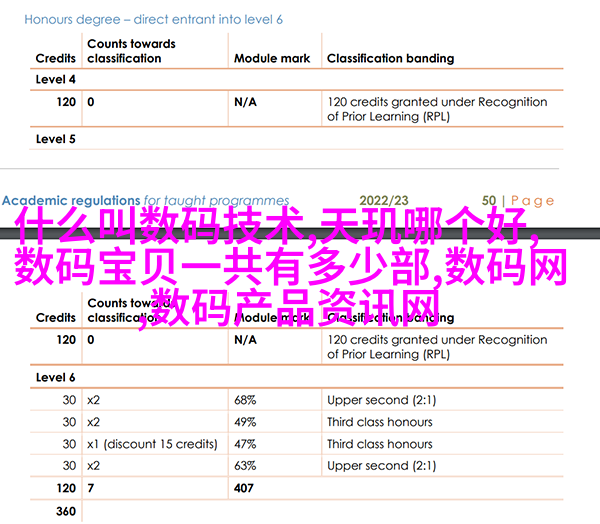Click "Upper second (2:1)" in the 63% row
The width and height of the screenshot is (600, 524).
[x=382, y=466]
